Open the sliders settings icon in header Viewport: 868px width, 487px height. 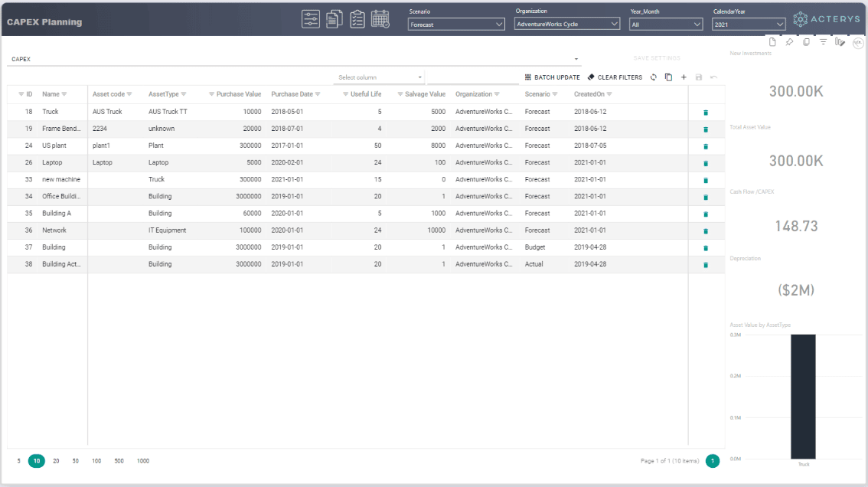coord(311,19)
